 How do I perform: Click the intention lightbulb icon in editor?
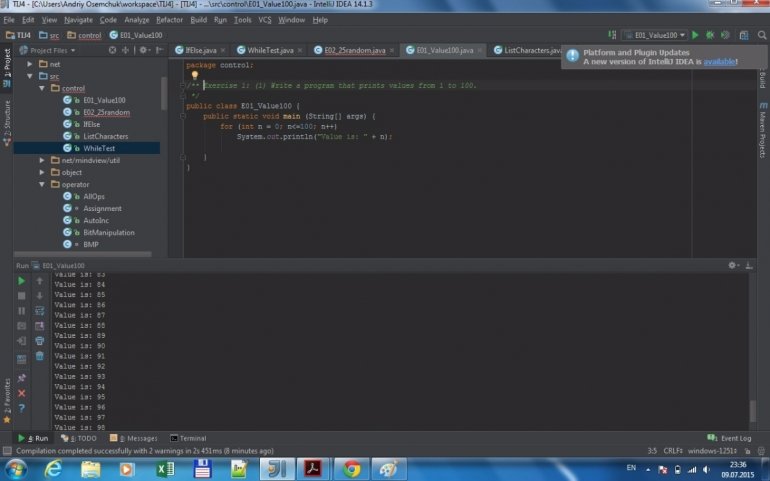(x=195, y=75)
